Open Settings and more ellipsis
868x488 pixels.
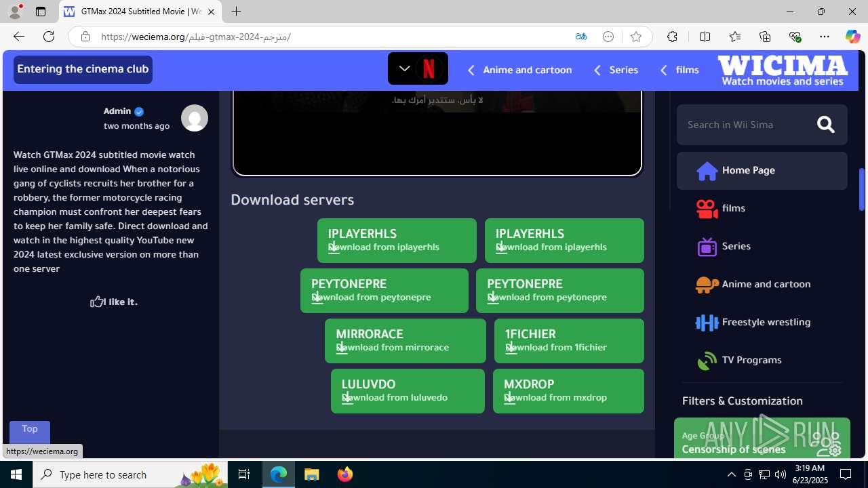tap(825, 37)
